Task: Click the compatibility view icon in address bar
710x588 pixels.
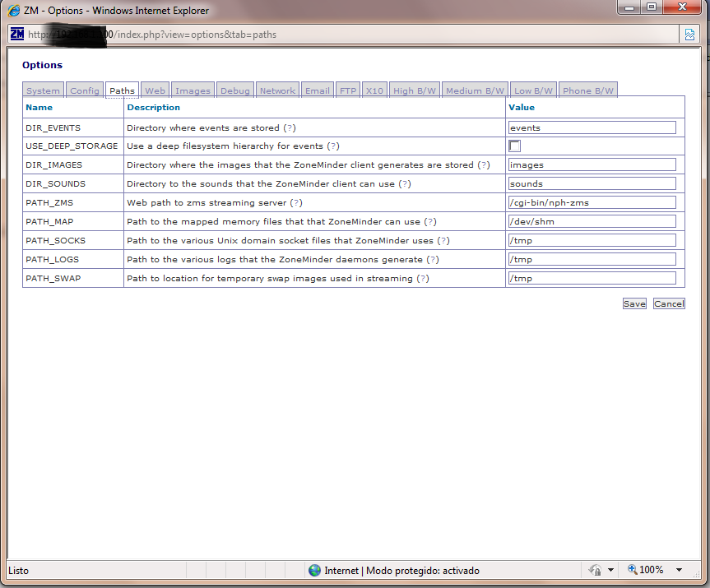Action: pos(689,35)
